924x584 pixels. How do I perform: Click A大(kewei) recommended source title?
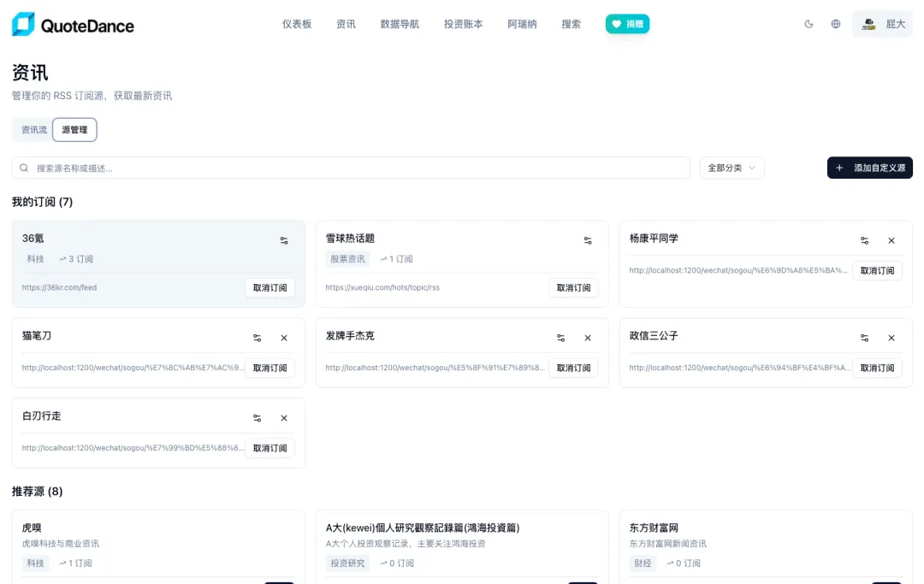coord(423,528)
